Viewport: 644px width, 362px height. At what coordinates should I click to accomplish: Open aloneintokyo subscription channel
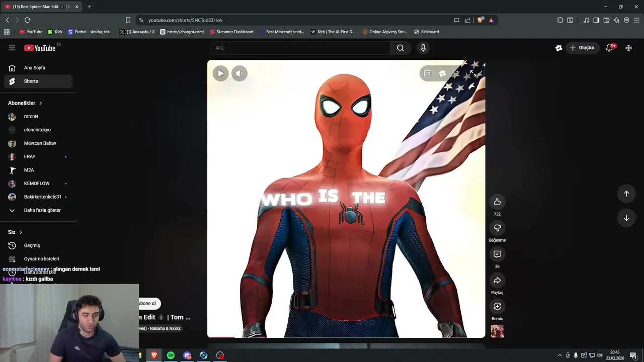pyautogui.click(x=38, y=130)
